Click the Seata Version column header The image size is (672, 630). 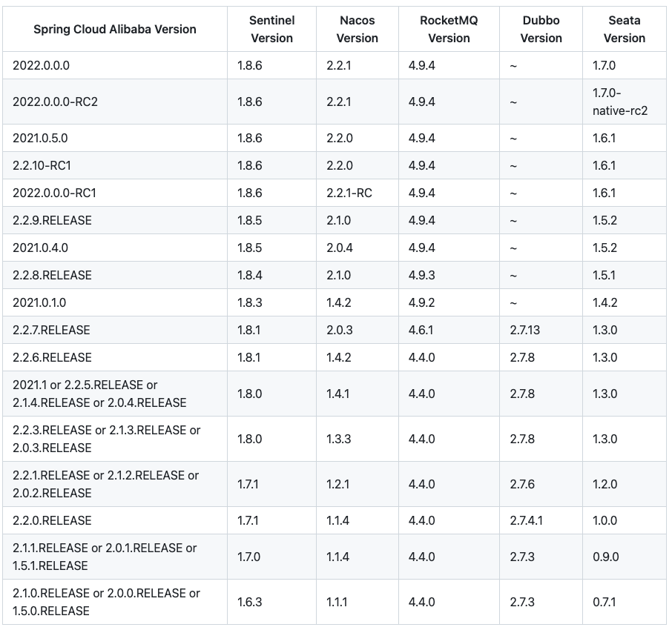click(x=624, y=30)
